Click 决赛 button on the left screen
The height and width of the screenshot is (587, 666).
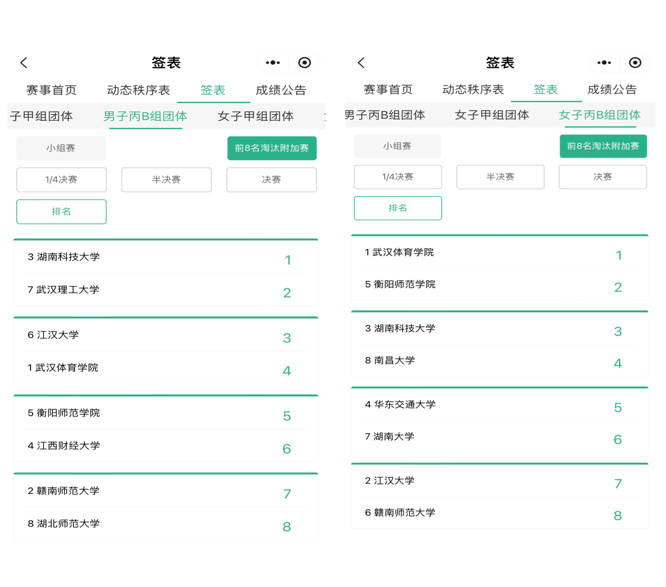point(271,180)
